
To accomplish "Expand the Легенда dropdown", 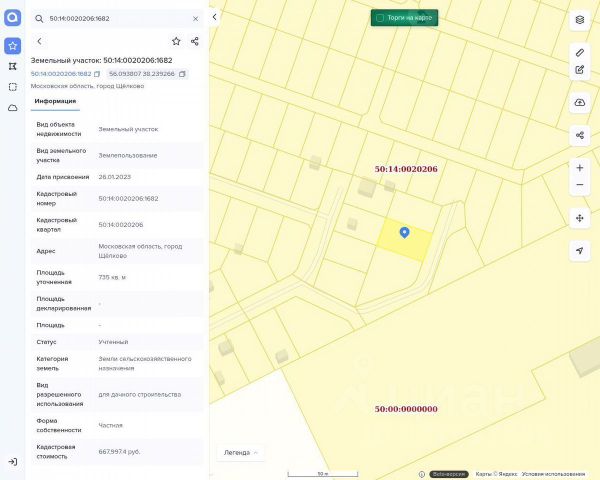I will pyautogui.click(x=241, y=452).
